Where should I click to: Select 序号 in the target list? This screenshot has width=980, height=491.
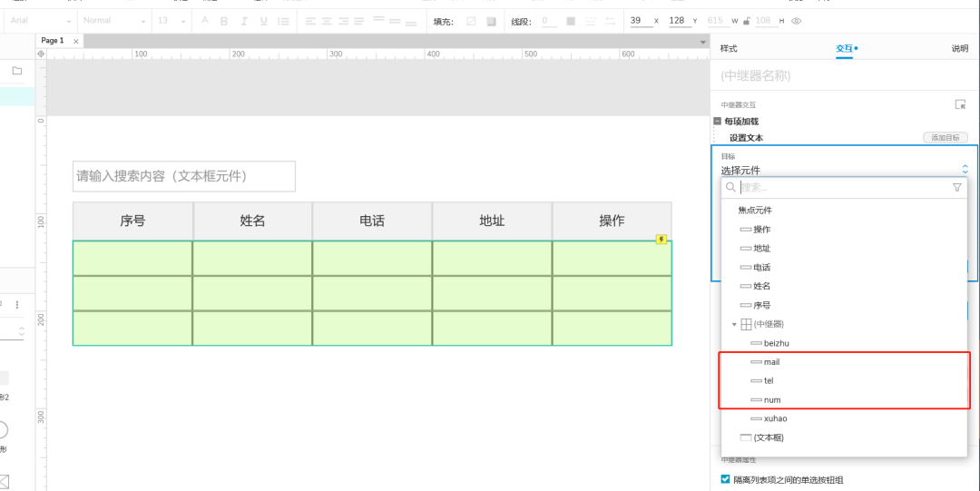(x=762, y=305)
